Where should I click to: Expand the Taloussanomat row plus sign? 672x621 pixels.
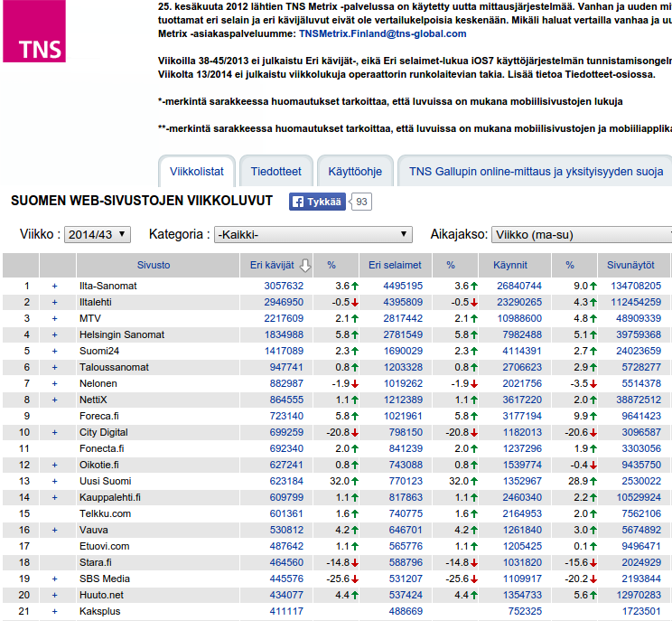(x=54, y=368)
